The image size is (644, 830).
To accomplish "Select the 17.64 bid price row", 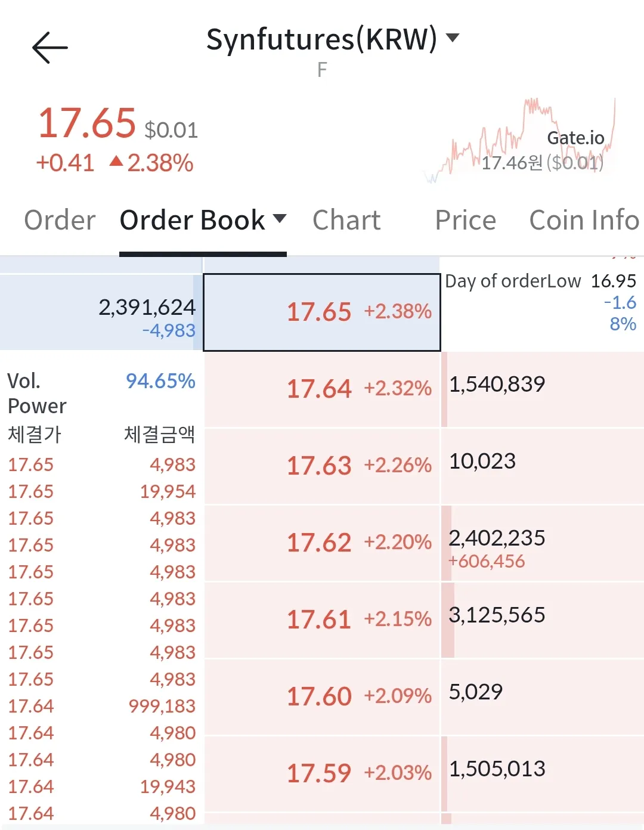I will (322, 389).
